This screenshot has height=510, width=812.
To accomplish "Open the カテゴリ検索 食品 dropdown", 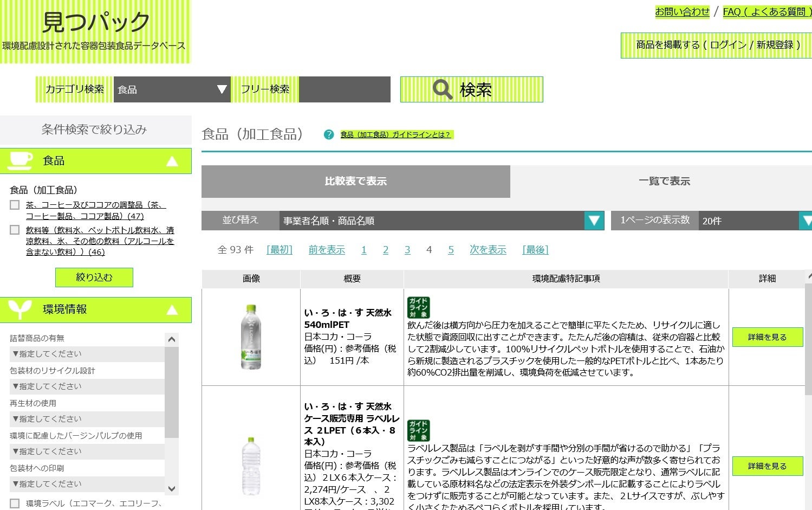I will coord(172,89).
